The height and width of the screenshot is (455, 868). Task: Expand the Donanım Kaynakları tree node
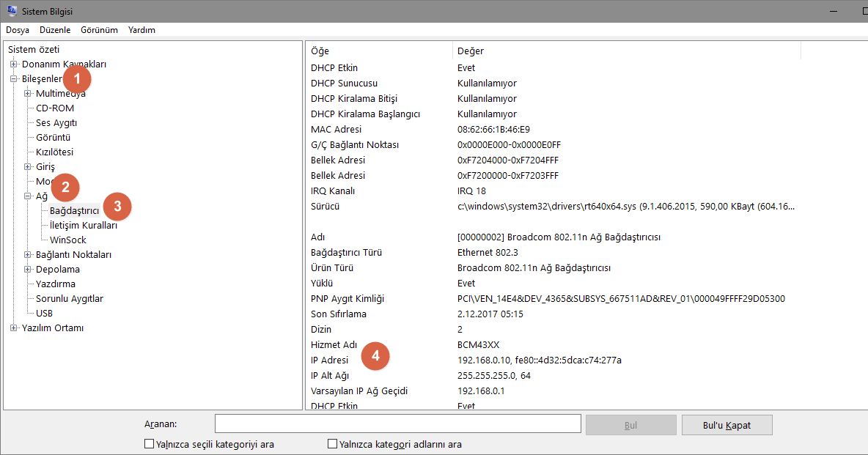tap(13, 64)
